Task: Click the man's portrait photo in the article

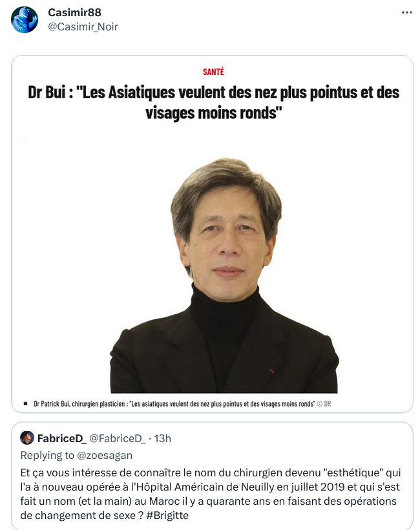Action: tap(224, 275)
